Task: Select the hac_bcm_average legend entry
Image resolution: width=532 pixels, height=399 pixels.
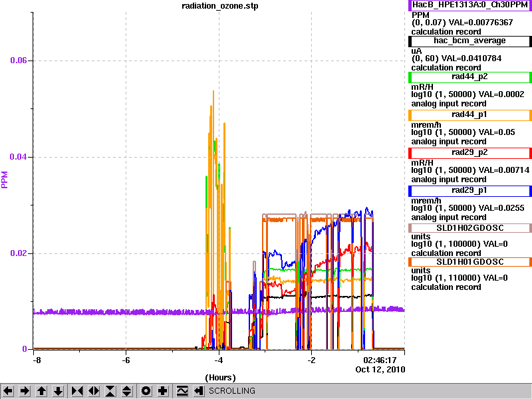Action: (x=470, y=41)
